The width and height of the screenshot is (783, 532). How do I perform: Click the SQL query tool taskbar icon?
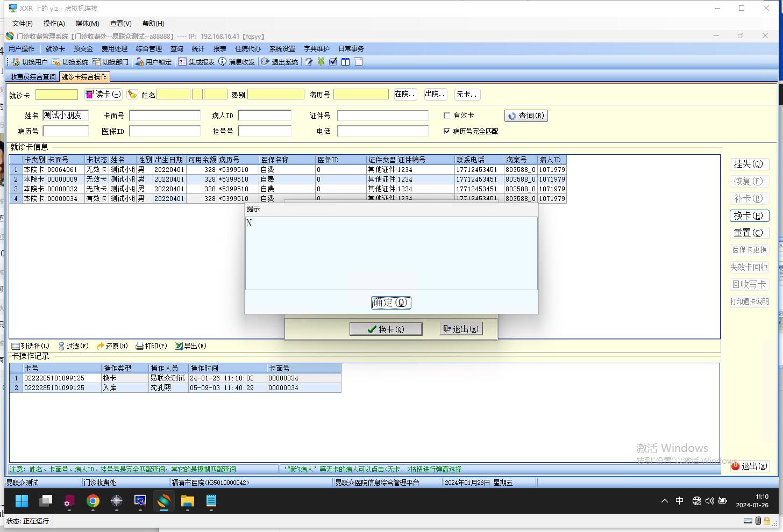coord(140,501)
